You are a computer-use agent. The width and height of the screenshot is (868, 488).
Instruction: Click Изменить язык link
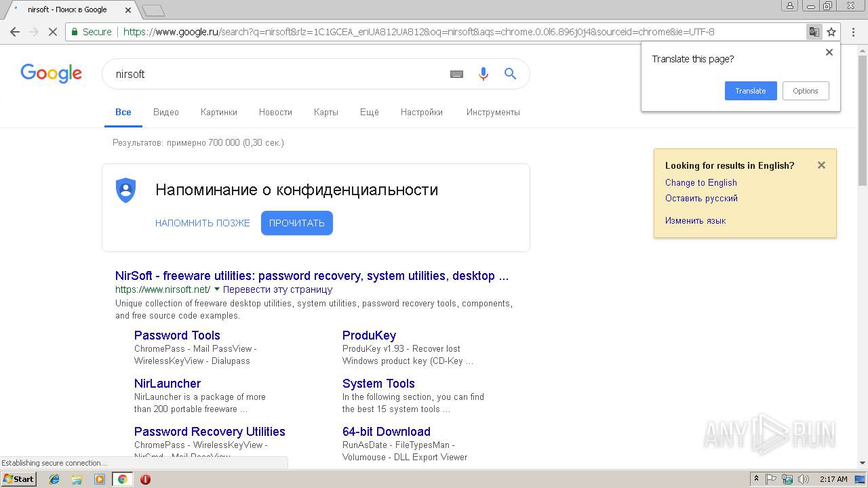click(696, 221)
